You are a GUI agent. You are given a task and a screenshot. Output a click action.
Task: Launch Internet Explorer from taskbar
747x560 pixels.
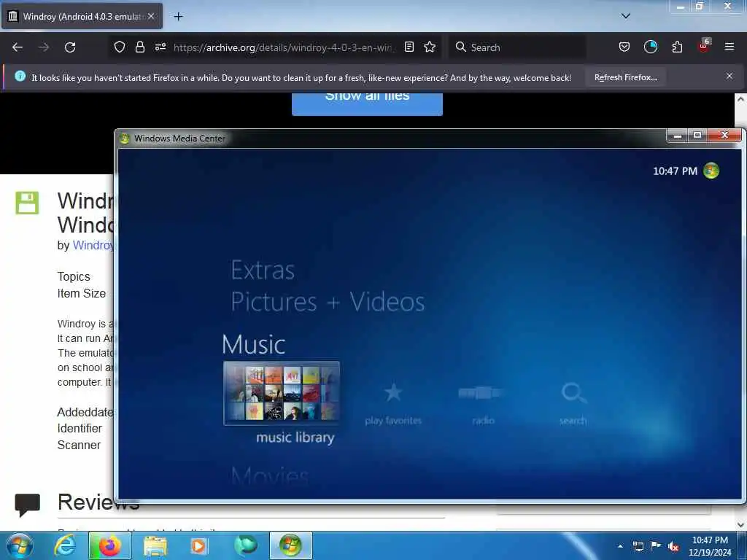[x=64, y=545]
